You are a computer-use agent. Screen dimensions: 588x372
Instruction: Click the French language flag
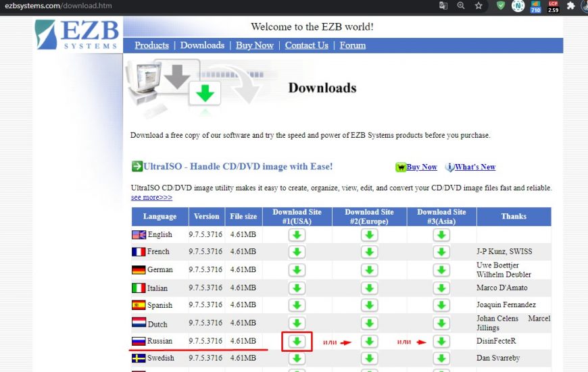(x=139, y=251)
